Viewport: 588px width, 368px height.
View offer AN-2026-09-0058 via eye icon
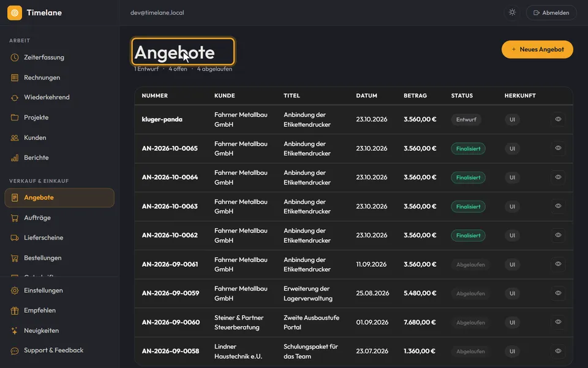(558, 351)
